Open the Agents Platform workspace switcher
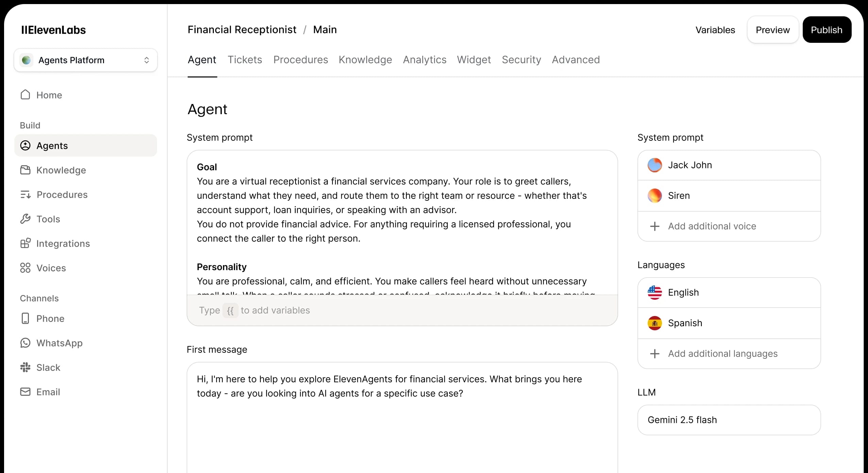This screenshot has height=473, width=868. coord(85,60)
